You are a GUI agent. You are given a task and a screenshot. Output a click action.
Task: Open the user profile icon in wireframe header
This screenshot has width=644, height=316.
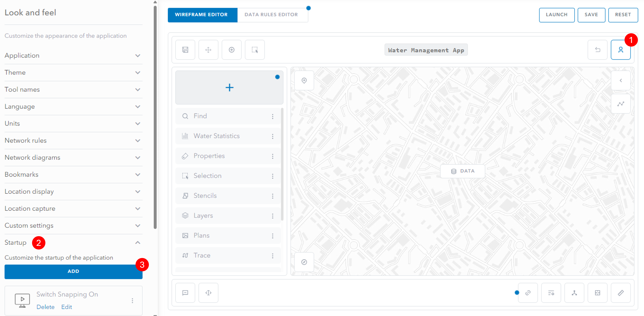620,50
